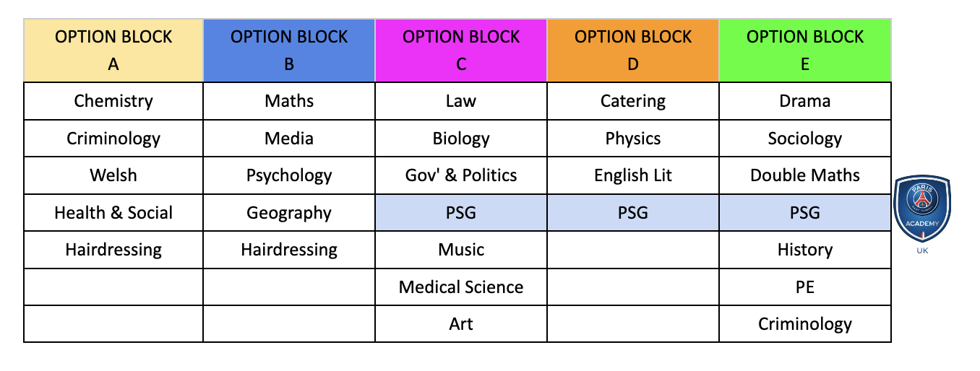Image resolution: width=980 pixels, height=371 pixels.
Task: Click the Criminology cell in Block E
Action: tap(805, 324)
